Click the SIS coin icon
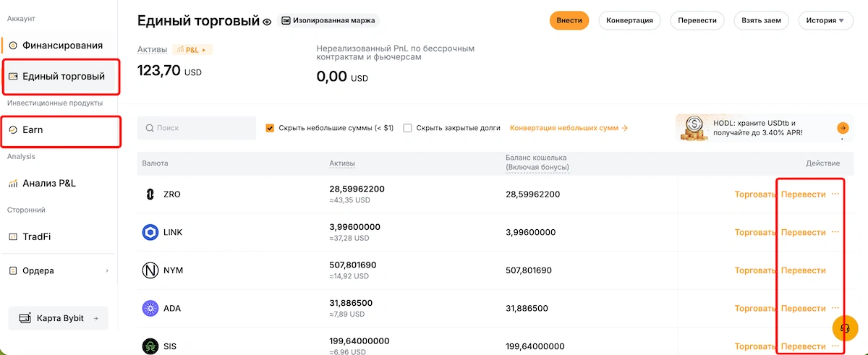This screenshot has width=868, height=355. tap(150, 346)
